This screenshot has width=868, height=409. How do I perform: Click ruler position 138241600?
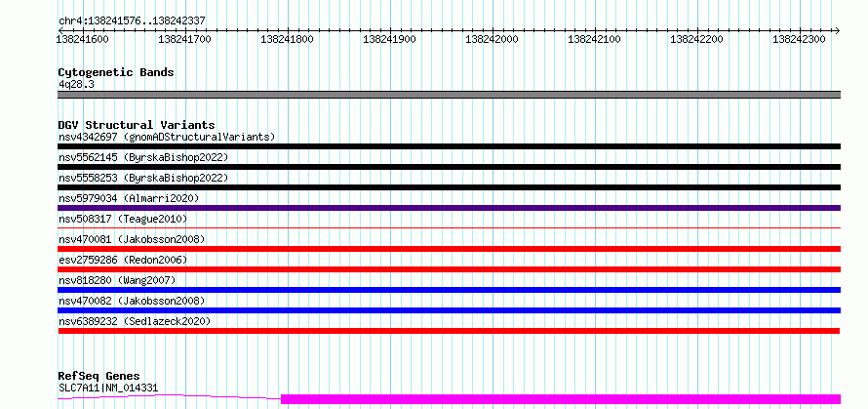[83, 39]
